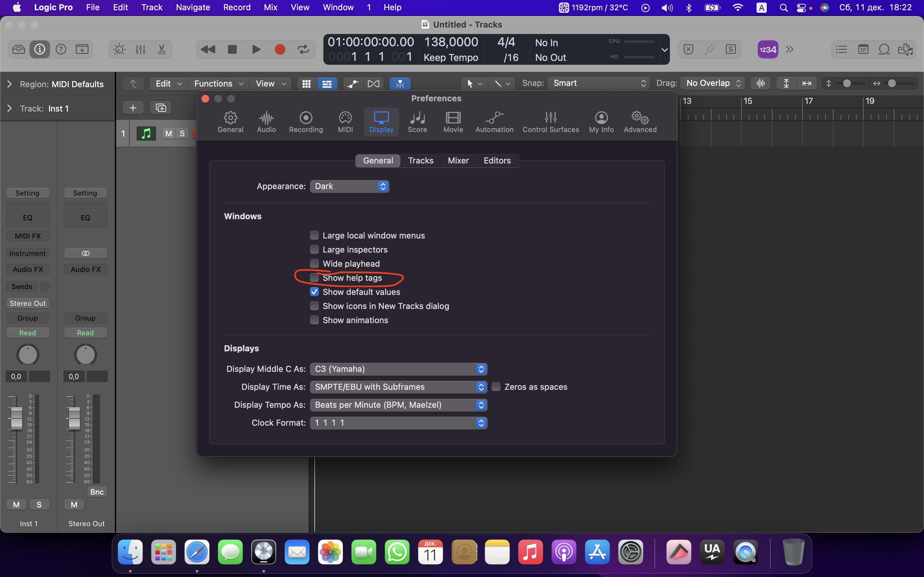Screen dimensions: 924x577
Task: Click the scissors editors icon
Action: pos(161,49)
